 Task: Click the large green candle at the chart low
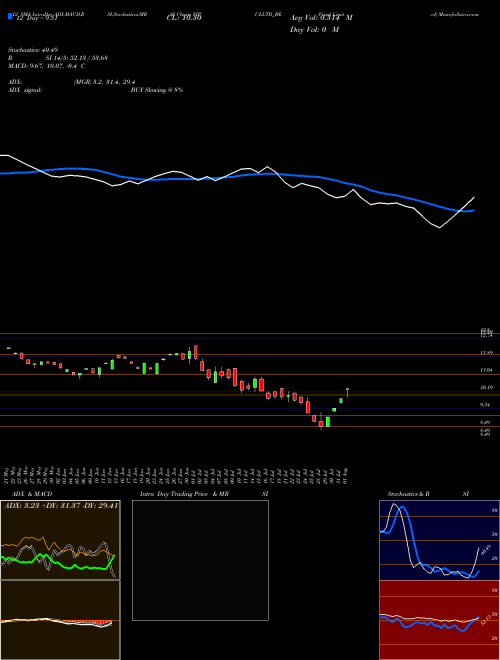tap(328, 422)
